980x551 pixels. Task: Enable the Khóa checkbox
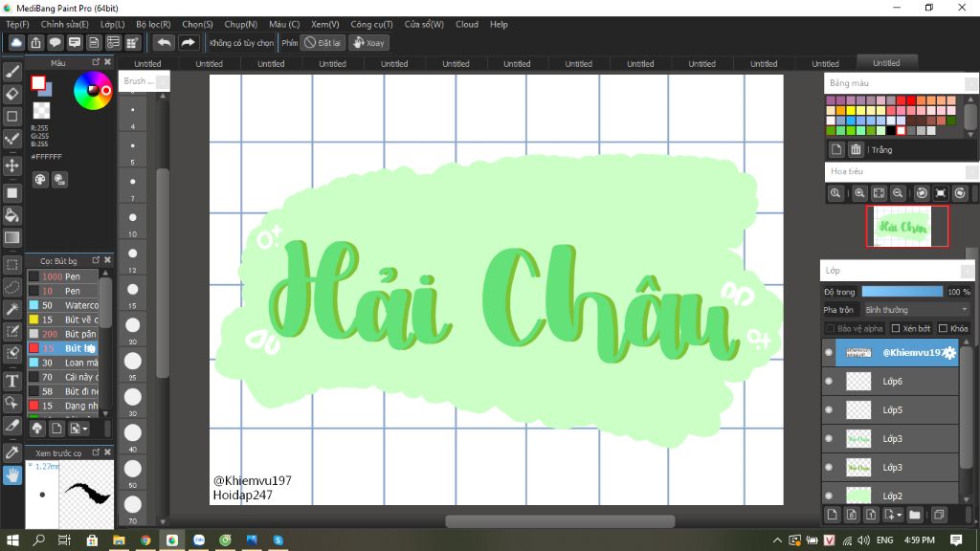click(x=943, y=329)
